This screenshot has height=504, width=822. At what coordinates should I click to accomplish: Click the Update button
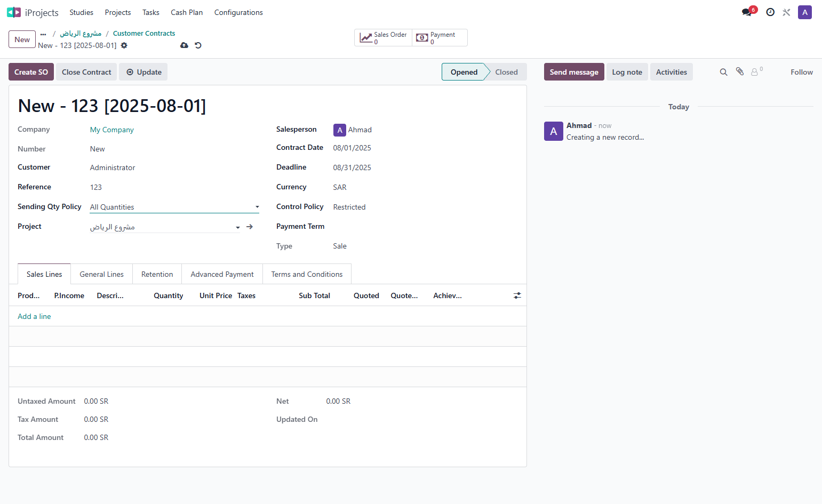(x=143, y=72)
